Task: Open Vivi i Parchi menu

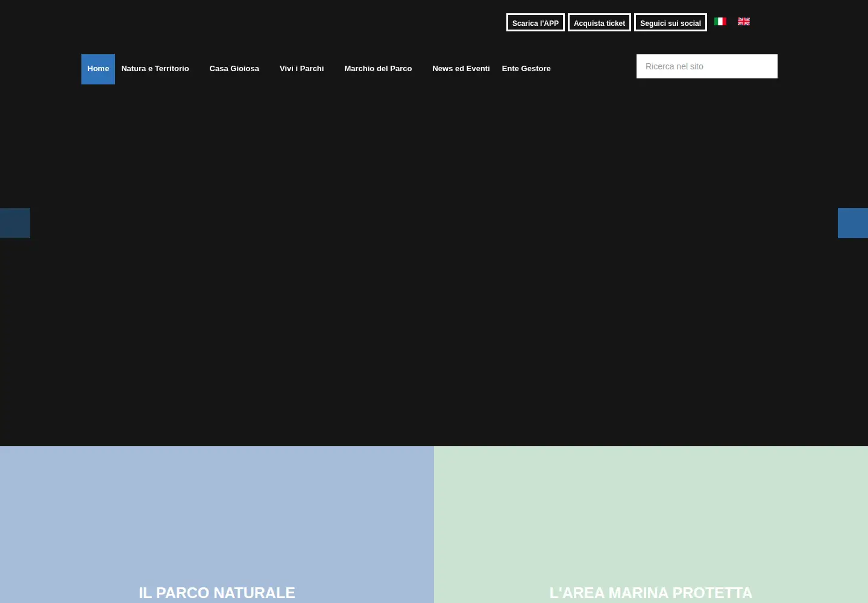Action: pos(301,69)
